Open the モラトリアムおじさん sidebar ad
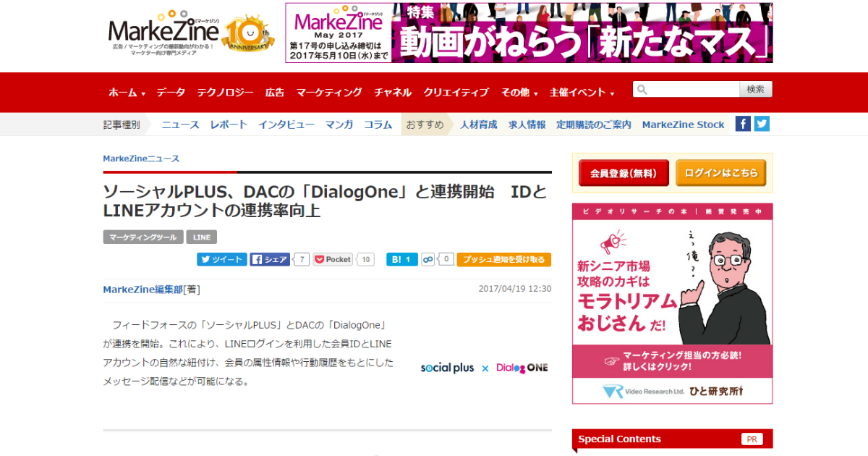This screenshot has width=868, height=456. click(672, 303)
